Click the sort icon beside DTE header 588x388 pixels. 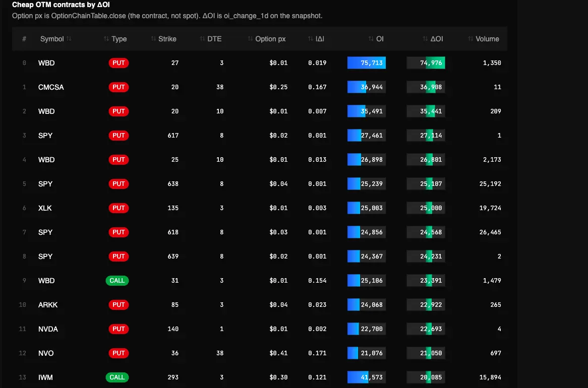coord(202,39)
